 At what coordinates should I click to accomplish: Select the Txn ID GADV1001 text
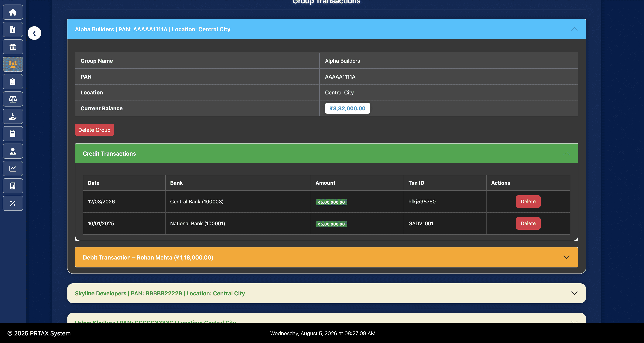tap(421, 224)
